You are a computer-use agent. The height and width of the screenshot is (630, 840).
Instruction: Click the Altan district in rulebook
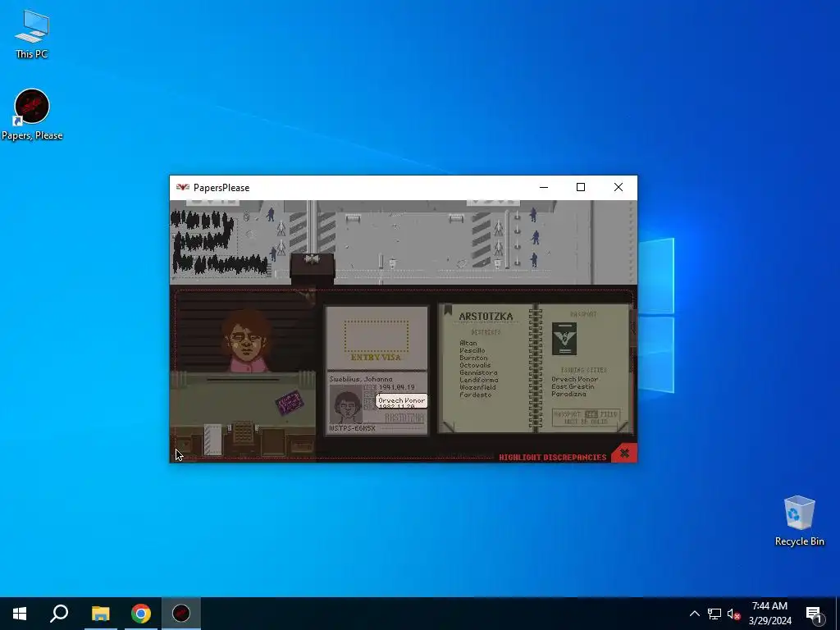point(468,343)
